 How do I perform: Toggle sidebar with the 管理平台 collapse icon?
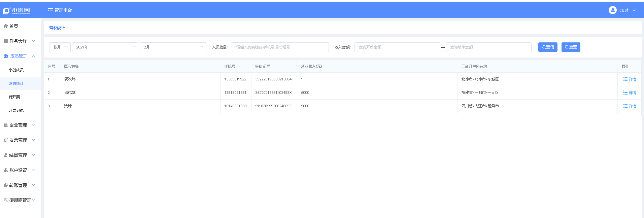(x=50, y=10)
